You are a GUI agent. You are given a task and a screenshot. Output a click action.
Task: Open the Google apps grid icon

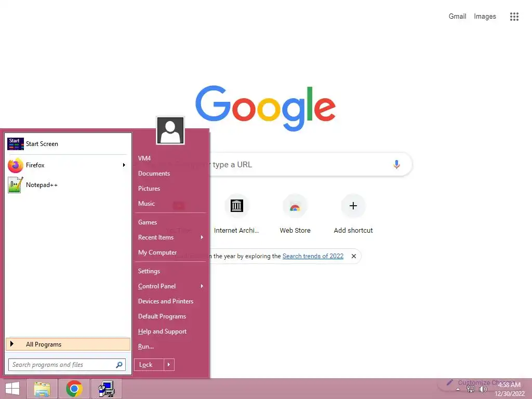tap(514, 17)
